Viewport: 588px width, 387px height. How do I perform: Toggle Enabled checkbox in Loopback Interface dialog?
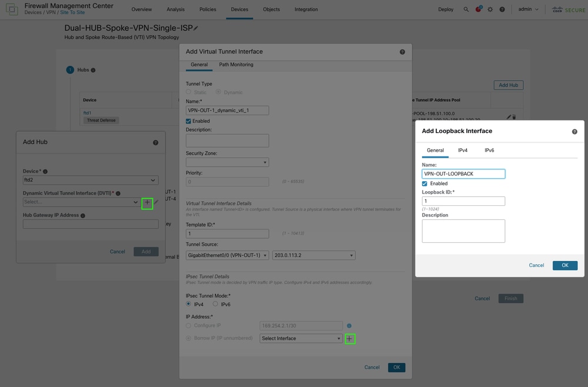pyautogui.click(x=425, y=184)
